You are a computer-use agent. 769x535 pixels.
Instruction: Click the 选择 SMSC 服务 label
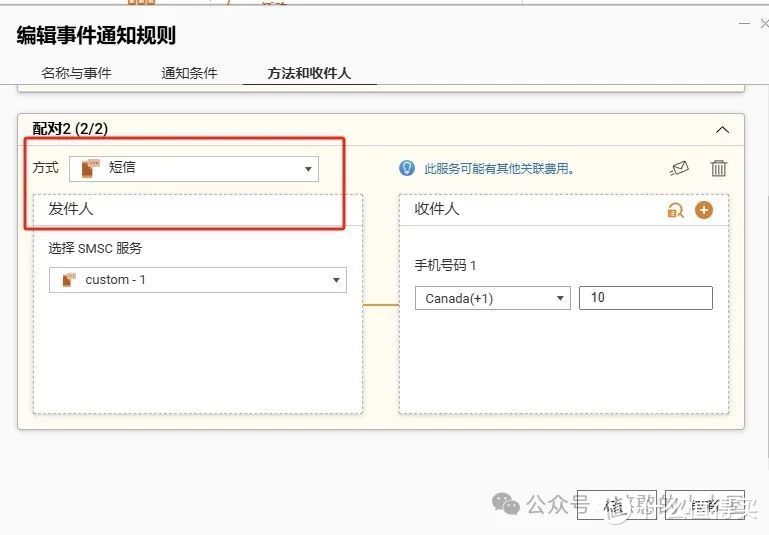coord(95,248)
